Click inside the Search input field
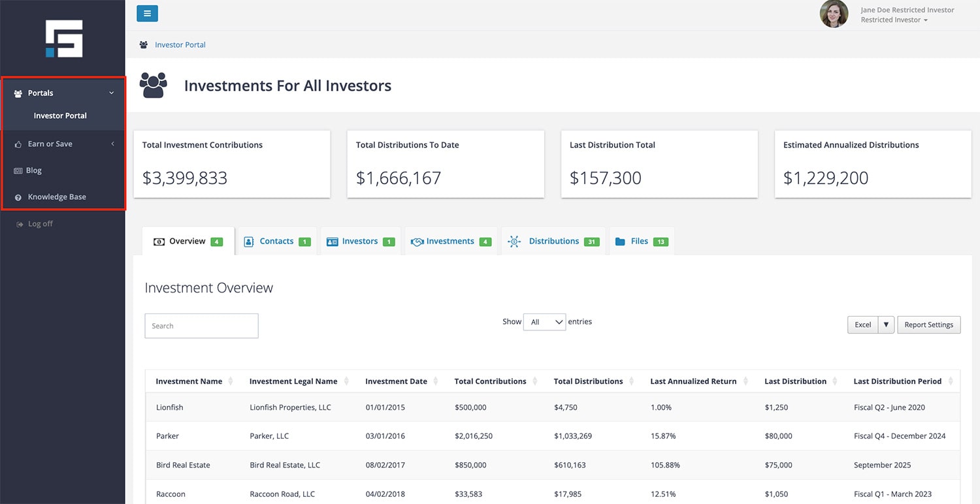 pyautogui.click(x=201, y=326)
